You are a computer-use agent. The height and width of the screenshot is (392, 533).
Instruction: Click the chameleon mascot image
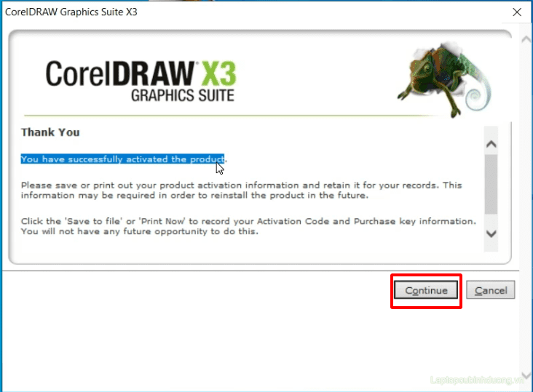(444, 79)
